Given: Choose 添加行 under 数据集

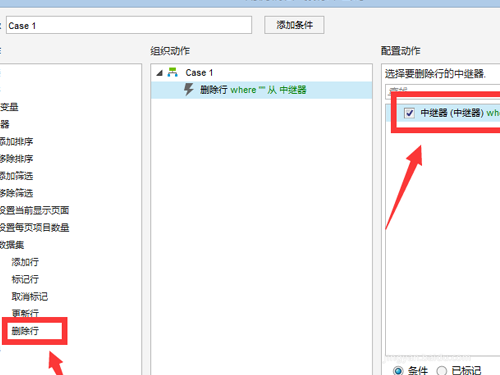Looking at the screenshot, I should click(25, 262).
